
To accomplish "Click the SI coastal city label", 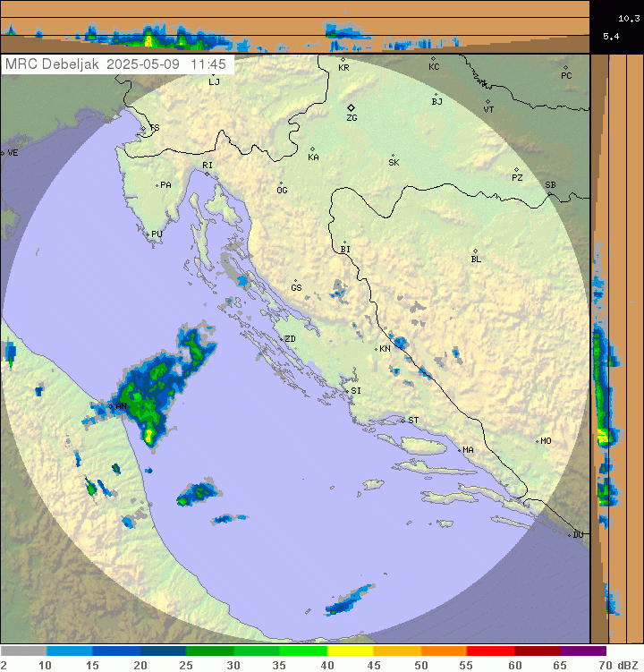I will 356,391.
